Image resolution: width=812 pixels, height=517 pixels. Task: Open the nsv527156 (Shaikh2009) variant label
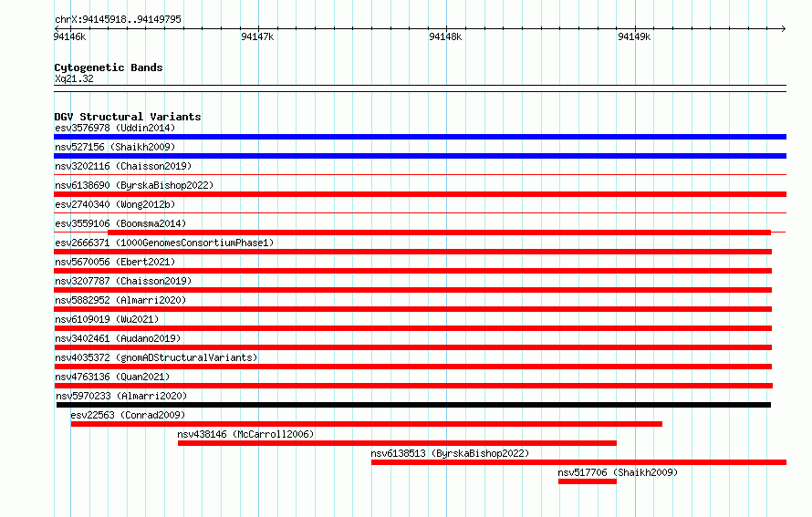[115, 147]
